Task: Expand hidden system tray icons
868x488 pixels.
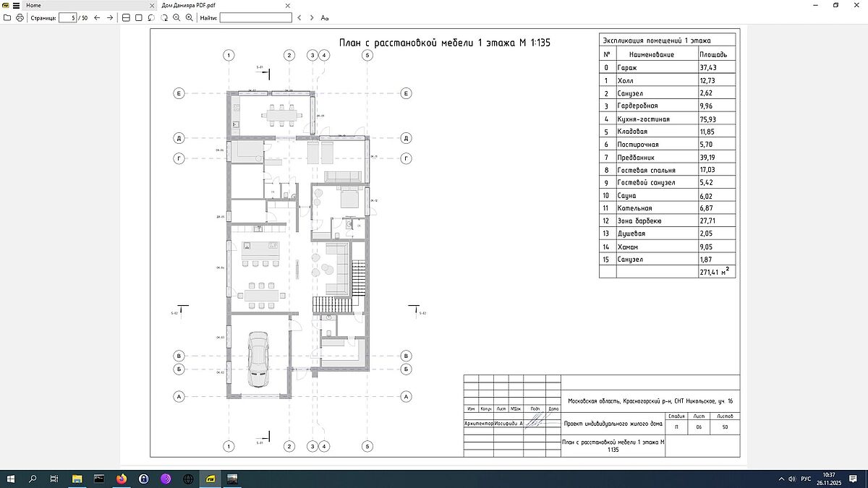Action: point(781,479)
